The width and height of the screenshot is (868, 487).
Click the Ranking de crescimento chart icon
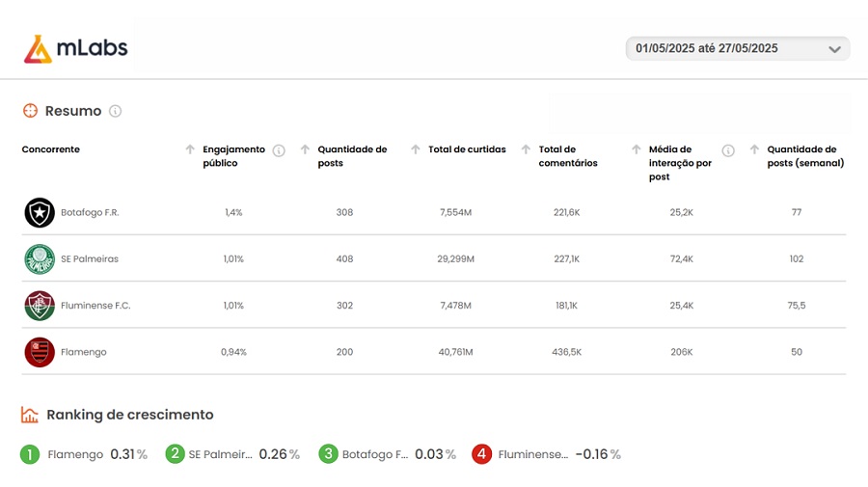30,415
